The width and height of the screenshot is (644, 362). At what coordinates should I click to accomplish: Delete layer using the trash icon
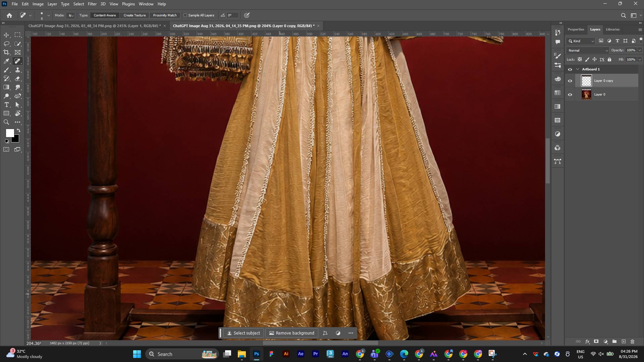tap(633, 342)
